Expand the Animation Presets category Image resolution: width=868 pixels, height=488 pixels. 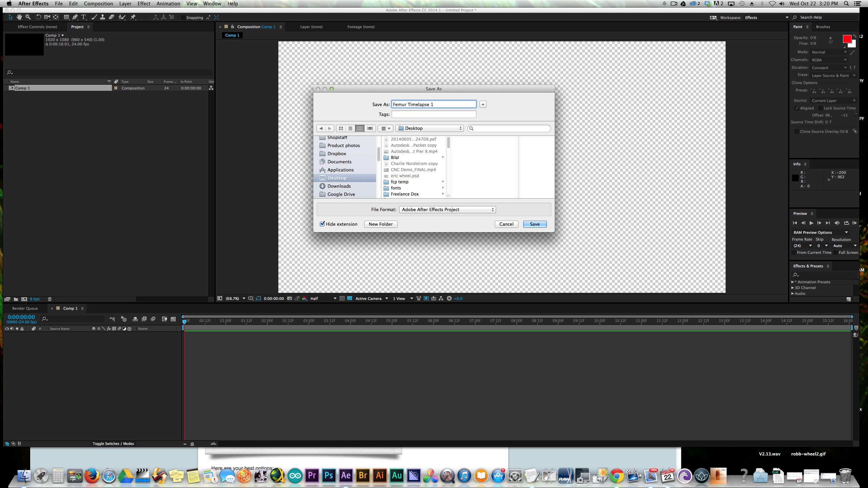coord(793,282)
